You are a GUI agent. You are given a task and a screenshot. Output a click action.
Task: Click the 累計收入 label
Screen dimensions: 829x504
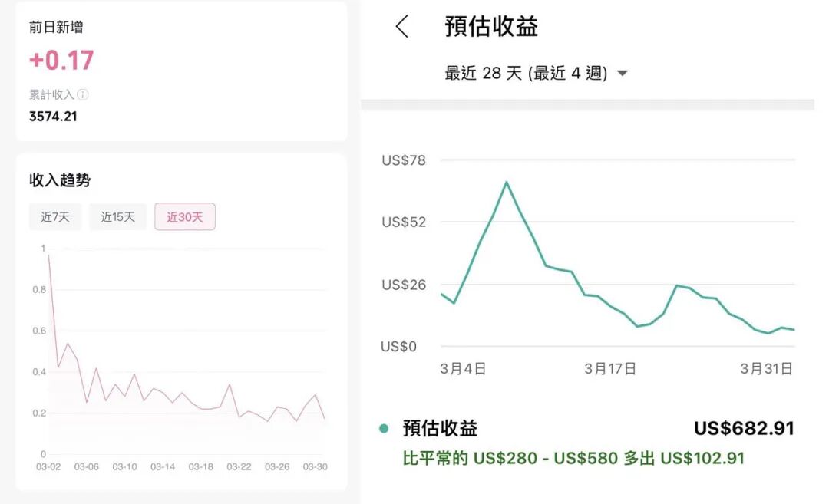point(51,94)
